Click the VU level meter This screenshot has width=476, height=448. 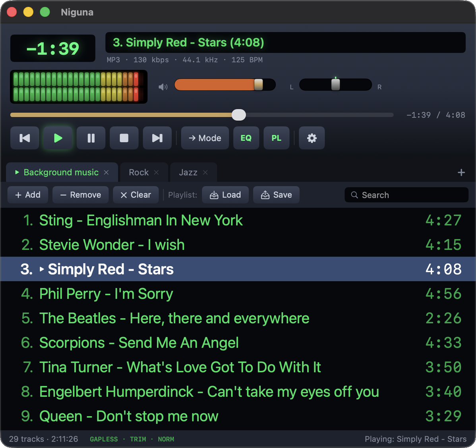point(79,87)
